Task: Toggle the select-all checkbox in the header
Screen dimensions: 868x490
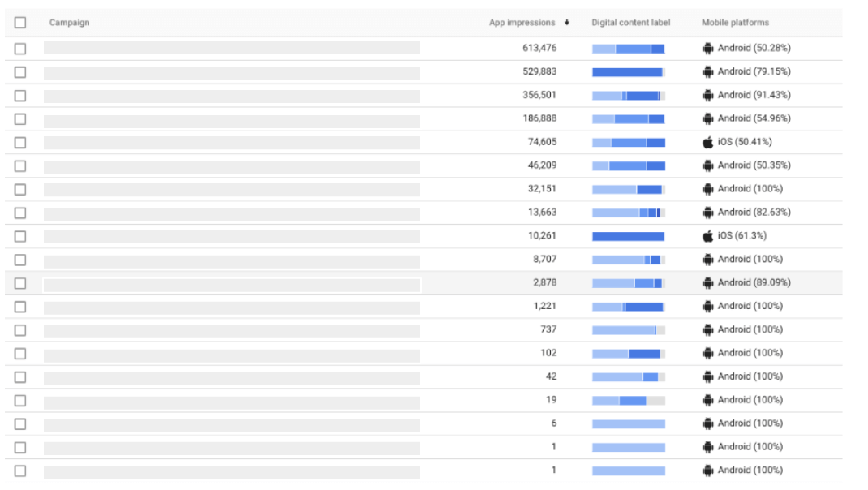Action: click(x=20, y=23)
